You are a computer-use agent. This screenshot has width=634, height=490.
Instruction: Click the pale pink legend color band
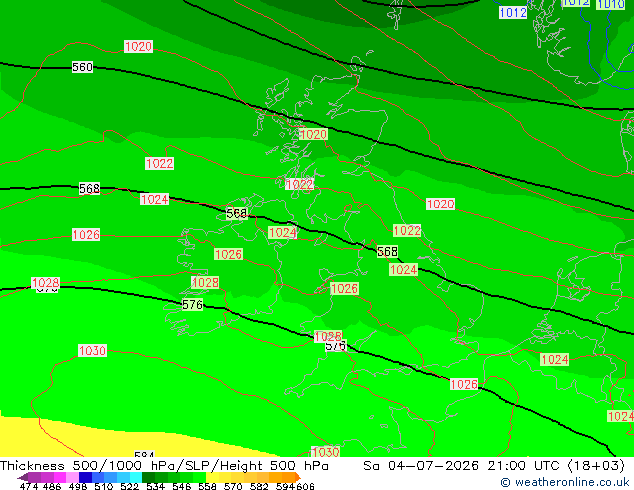(72, 477)
